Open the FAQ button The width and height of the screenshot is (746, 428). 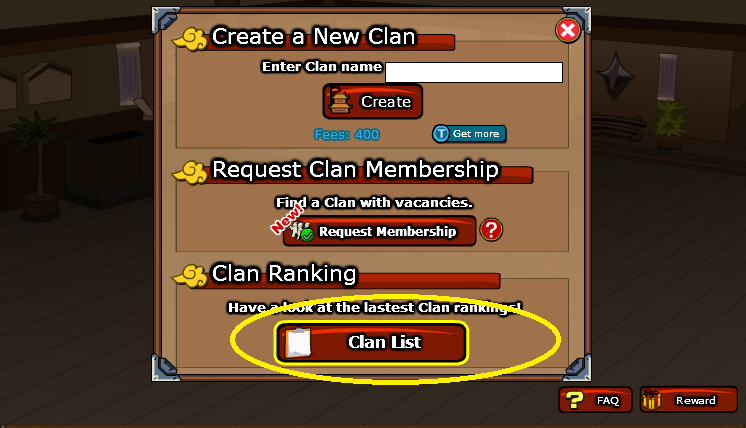595,400
